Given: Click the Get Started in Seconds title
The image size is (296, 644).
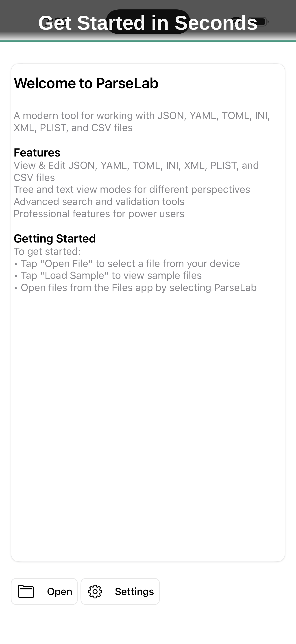Looking at the screenshot, I should pyautogui.click(x=148, y=23).
